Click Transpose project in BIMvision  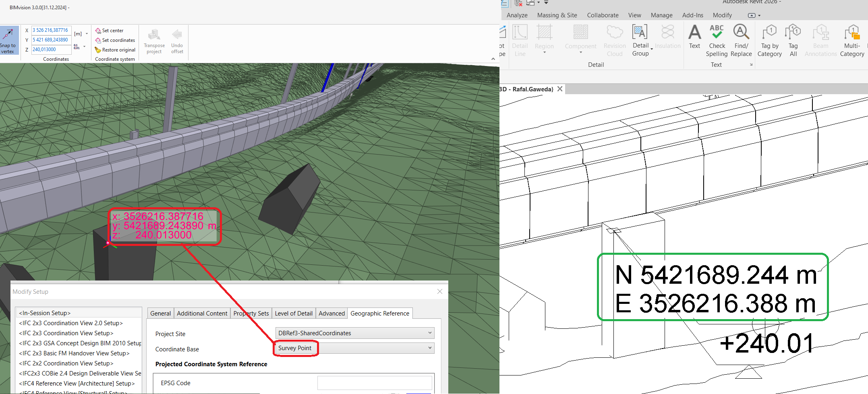coord(154,41)
